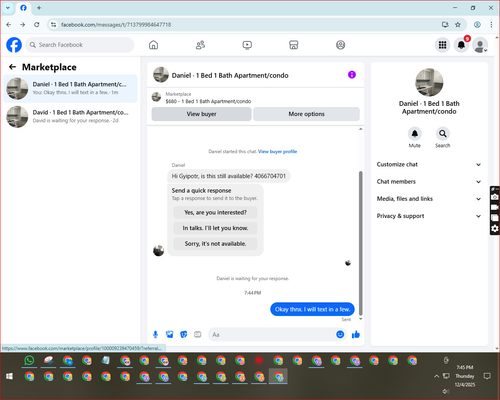
Task: Record a voice clip microphone icon
Action: point(155,334)
